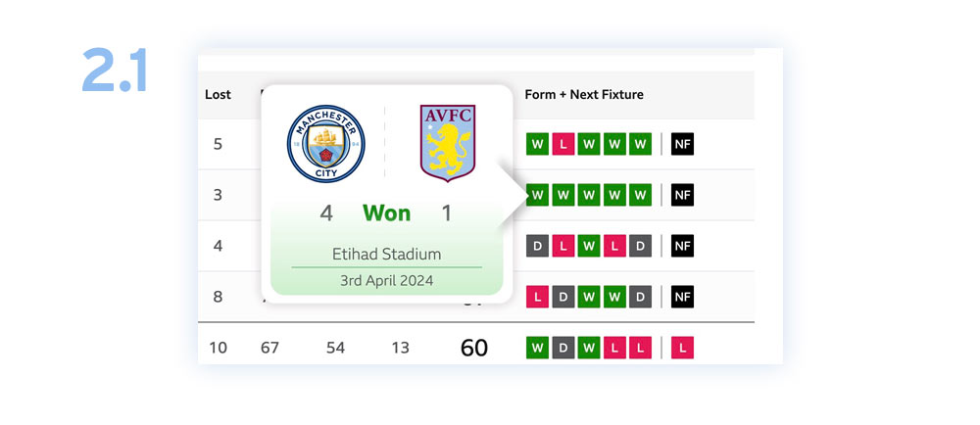Click the Aston Villa AVFC crest

[447, 143]
